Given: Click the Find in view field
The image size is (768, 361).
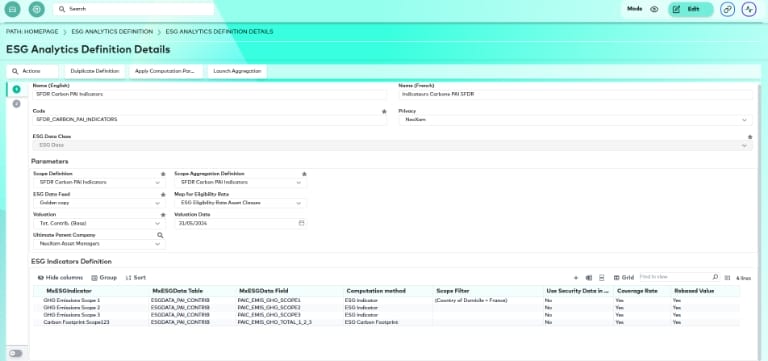Looking at the screenshot, I should point(675,277).
